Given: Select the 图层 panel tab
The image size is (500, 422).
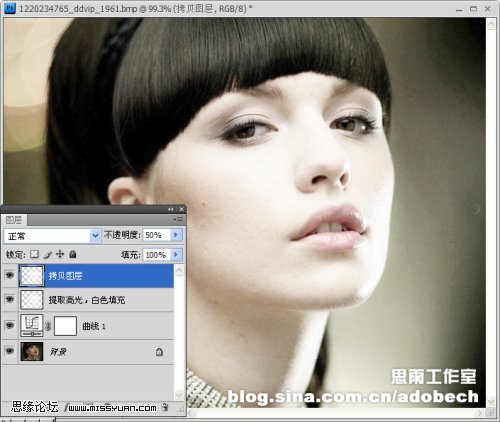Looking at the screenshot, I should pos(14,220).
